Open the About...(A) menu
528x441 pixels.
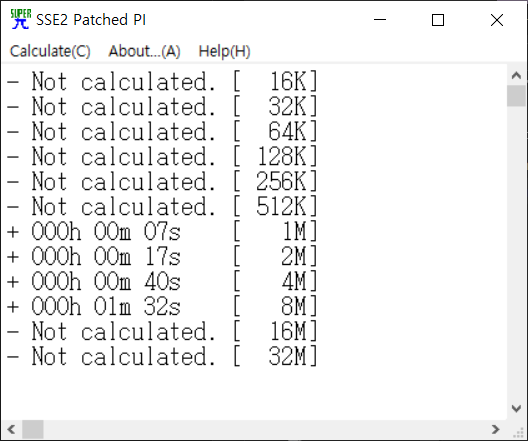144,51
